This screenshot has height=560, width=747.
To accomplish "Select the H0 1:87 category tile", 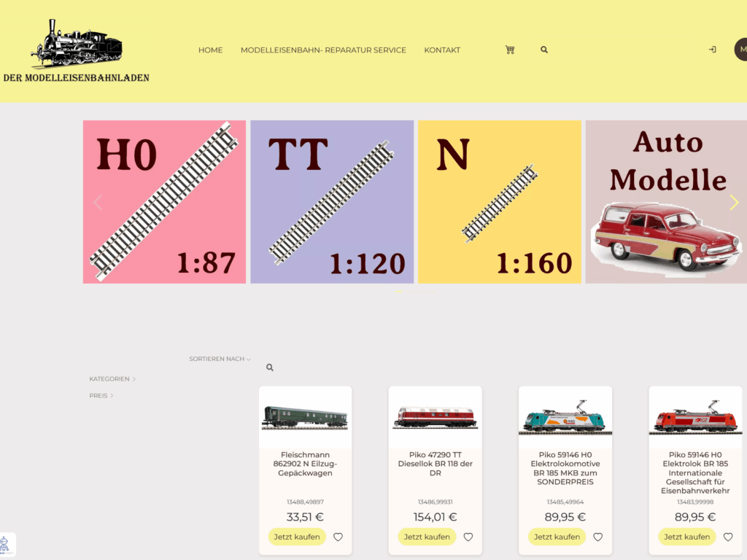I will [164, 202].
